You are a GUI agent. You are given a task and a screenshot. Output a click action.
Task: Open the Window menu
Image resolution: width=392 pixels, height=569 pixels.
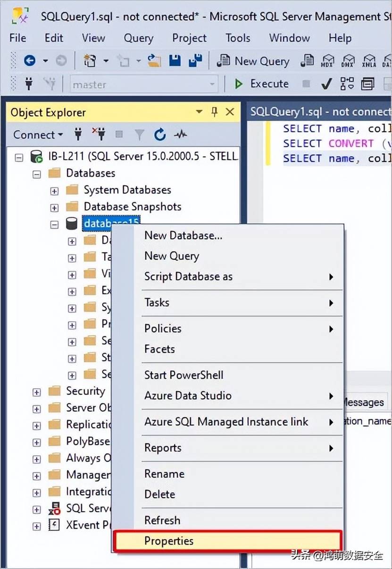(x=289, y=38)
